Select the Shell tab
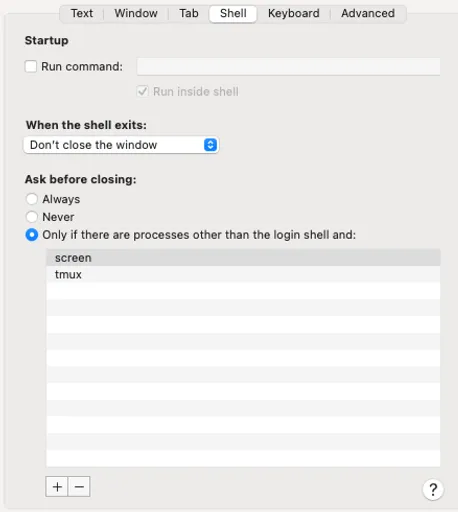 click(x=233, y=14)
